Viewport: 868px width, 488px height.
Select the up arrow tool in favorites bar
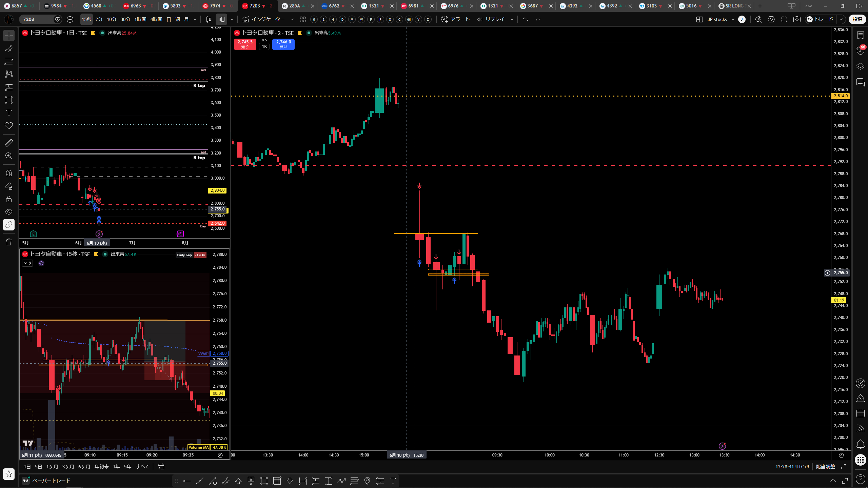point(238,481)
